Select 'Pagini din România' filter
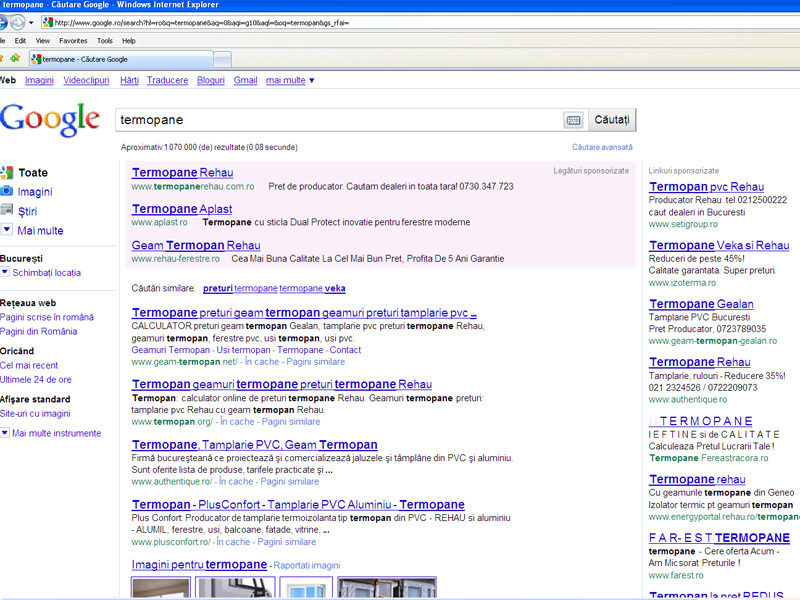This screenshot has width=800, height=600. point(39,331)
